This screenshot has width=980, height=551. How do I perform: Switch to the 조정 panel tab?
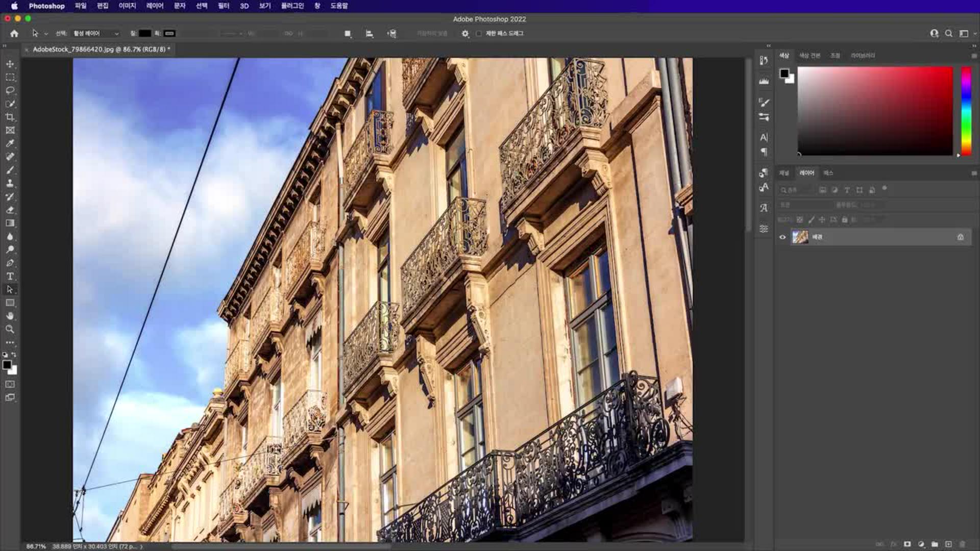pos(835,55)
